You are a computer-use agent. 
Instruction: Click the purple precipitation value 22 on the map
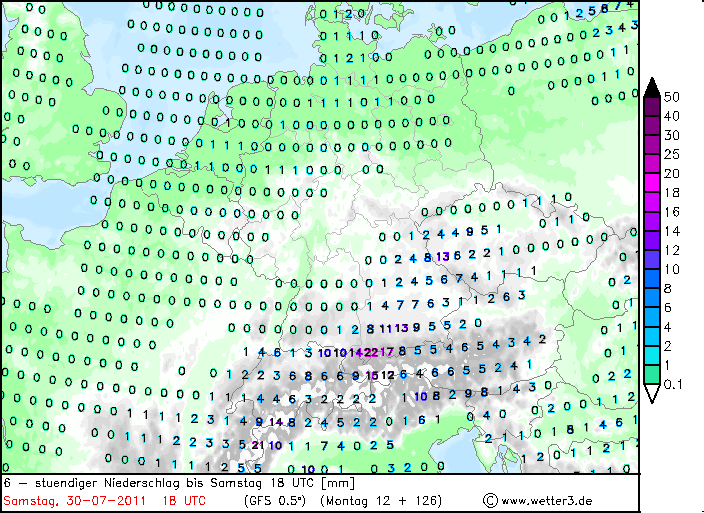(x=371, y=352)
